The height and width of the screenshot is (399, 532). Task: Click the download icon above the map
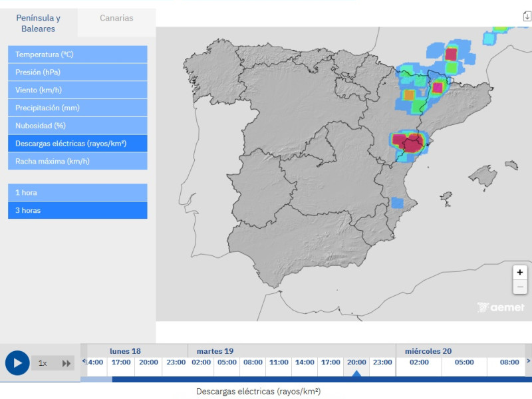[527, 17]
